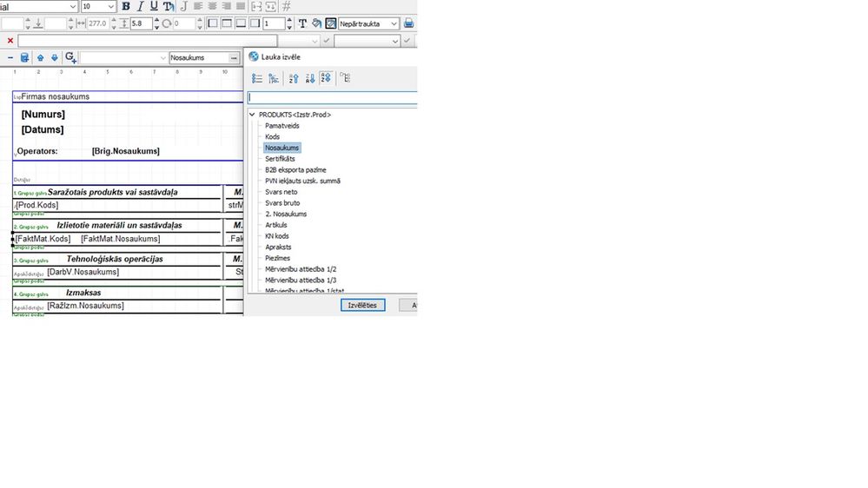Viewport: 868px width, 488px height.
Task: Click the paint bucket fill icon
Action: (316, 23)
